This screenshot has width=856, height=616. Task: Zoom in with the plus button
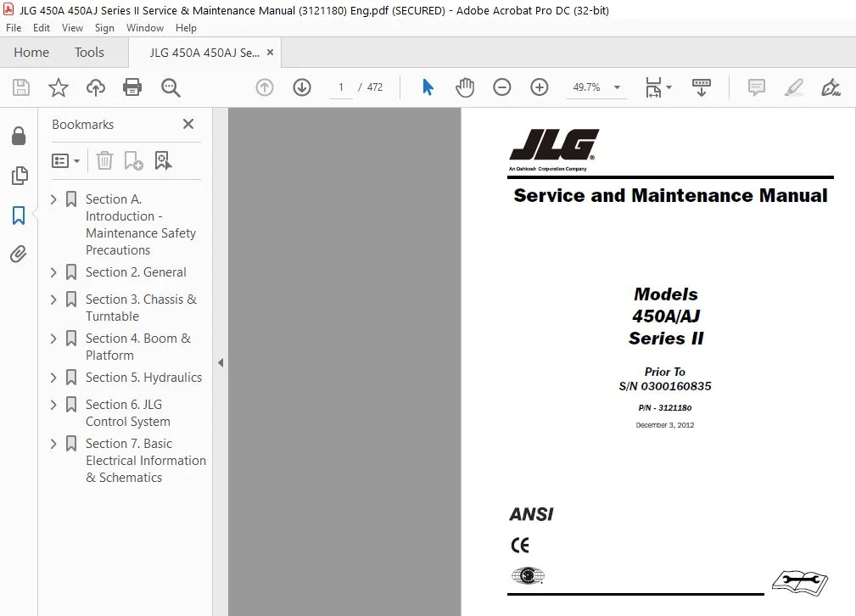click(x=540, y=87)
